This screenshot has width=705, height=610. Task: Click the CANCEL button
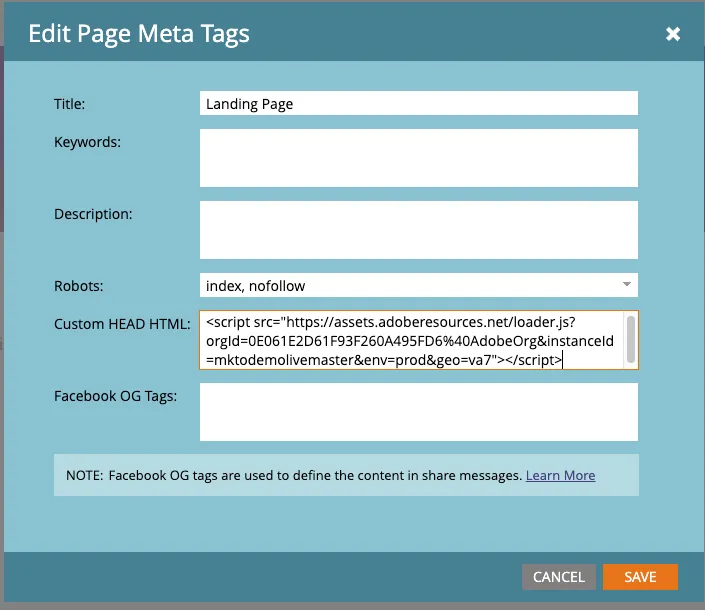point(558,577)
